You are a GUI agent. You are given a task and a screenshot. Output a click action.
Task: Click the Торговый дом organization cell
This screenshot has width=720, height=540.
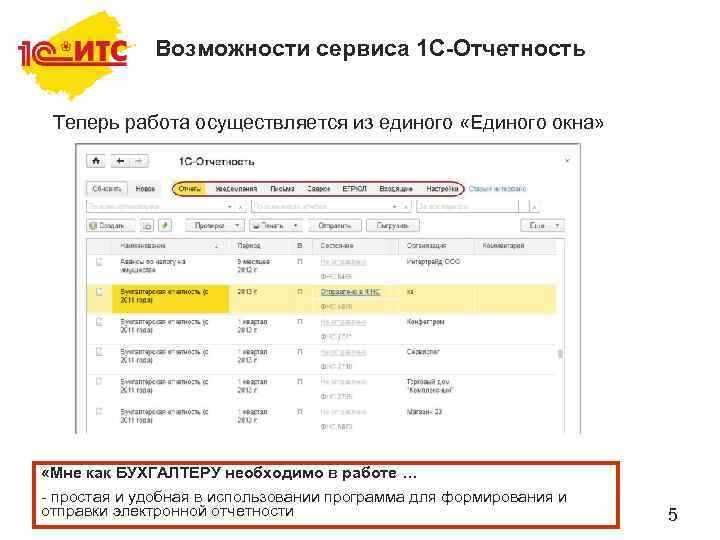[430, 386]
